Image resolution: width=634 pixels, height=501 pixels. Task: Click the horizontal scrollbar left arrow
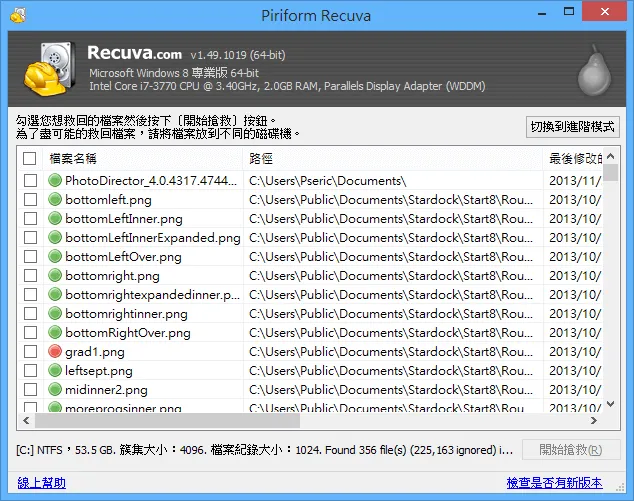(x=26, y=421)
